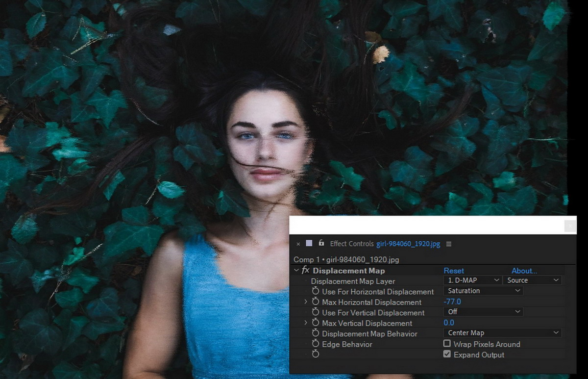
Task: Click the 0.0 vertical displacement value
Action: (x=449, y=323)
